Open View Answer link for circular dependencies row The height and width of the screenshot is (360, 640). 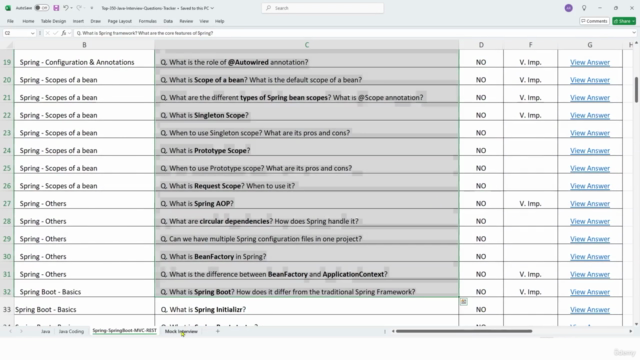[590, 221]
